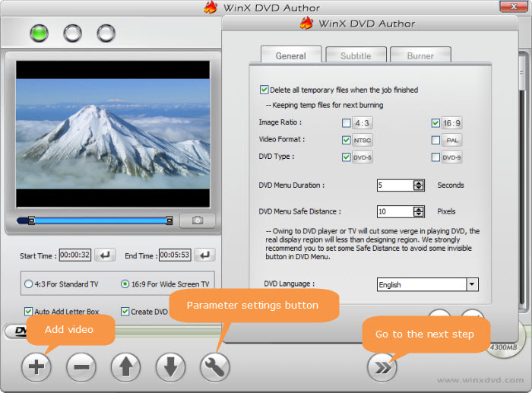This screenshot has width=532, height=393.
Task: Move video down with the down arrow icon
Action: 170,368
